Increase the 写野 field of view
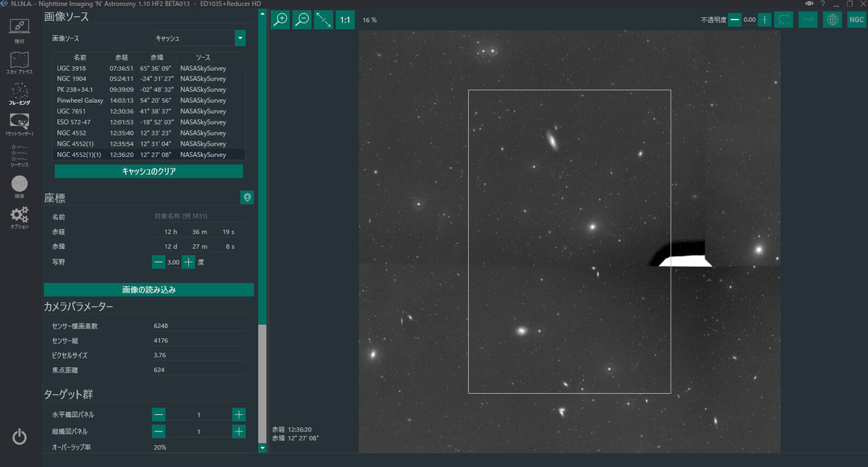868x467 pixels. [x=188, y=262]
